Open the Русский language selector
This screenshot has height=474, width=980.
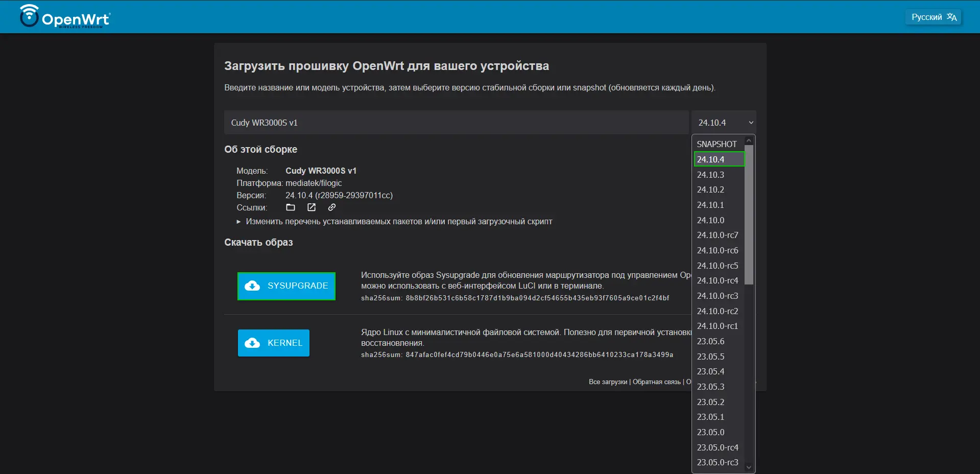[933, 17]
